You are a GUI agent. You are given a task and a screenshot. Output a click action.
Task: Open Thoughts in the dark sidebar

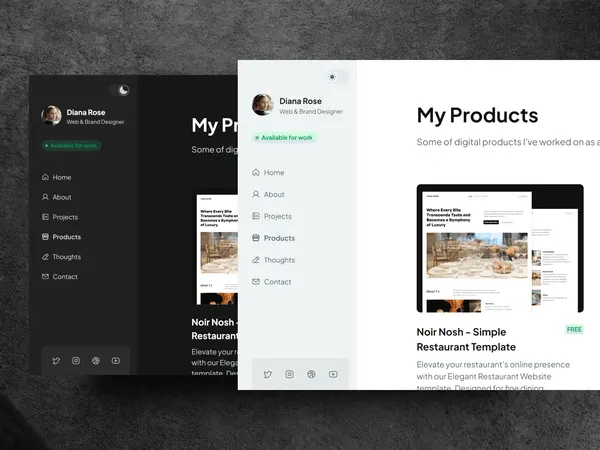(x=61, y=257)
